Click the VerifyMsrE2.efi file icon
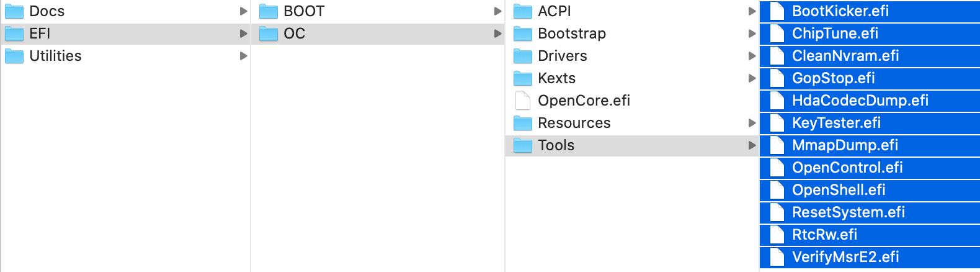980x272 pixels. click(777, 257)
